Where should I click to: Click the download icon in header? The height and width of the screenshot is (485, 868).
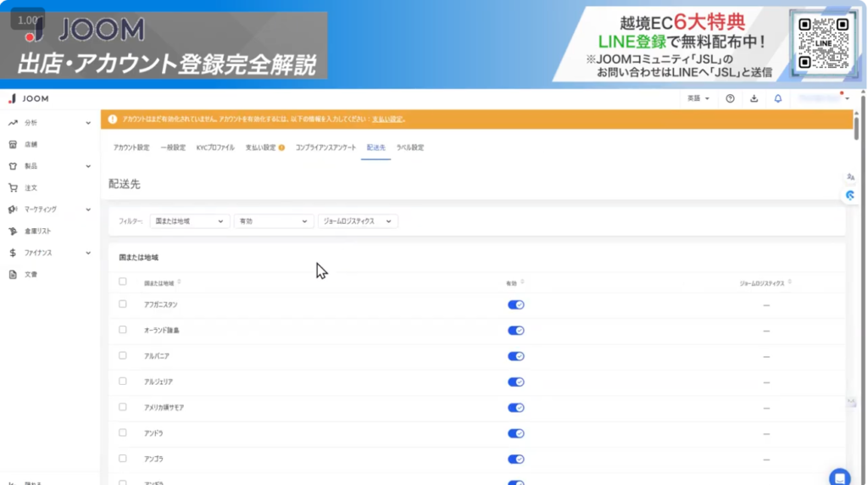pos(754,98)
